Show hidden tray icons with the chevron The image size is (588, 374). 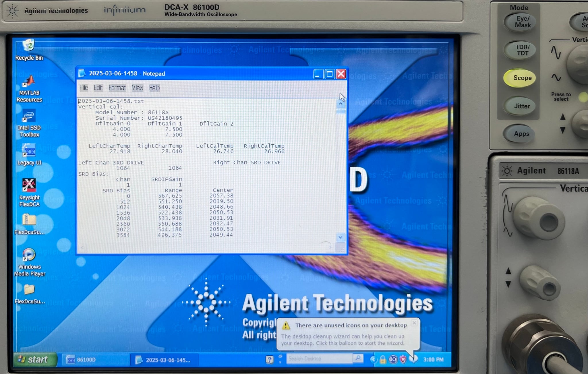[373, 359]
